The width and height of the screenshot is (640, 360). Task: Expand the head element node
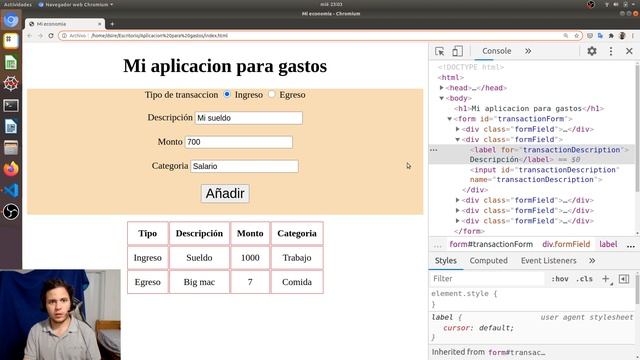[x=442, y=88]
